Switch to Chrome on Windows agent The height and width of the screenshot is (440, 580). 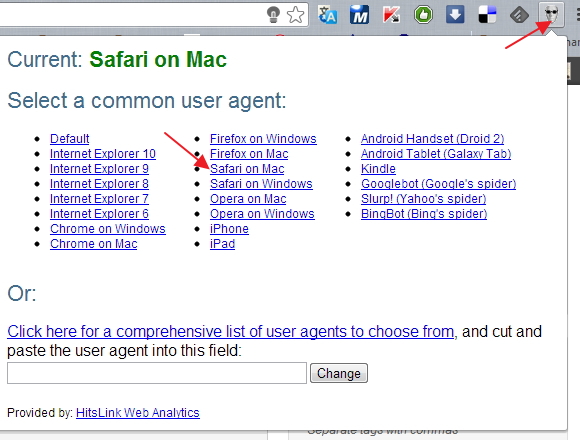click(108, 229)
